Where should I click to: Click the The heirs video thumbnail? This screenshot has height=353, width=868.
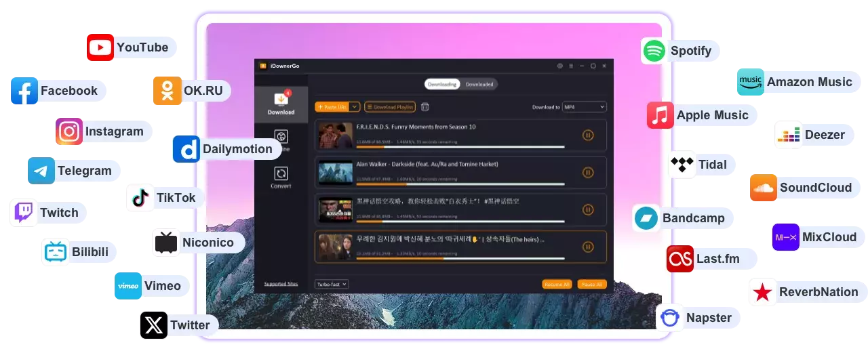point(336,247)
